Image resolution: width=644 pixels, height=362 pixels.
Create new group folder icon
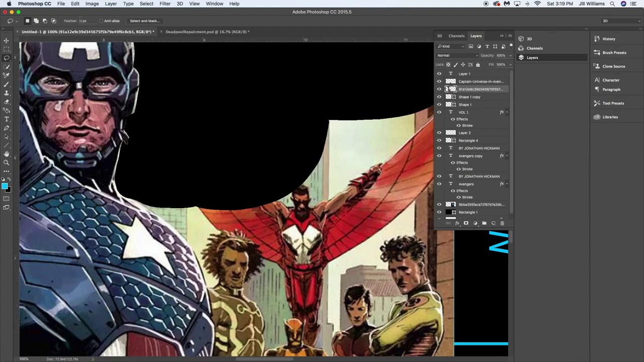pyautogui.click(x=484, y=223)
